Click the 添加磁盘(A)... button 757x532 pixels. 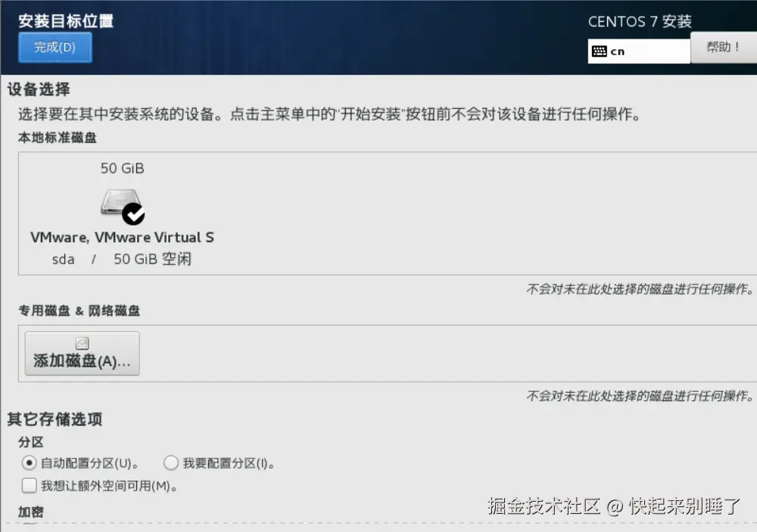(x=82, y=353)
